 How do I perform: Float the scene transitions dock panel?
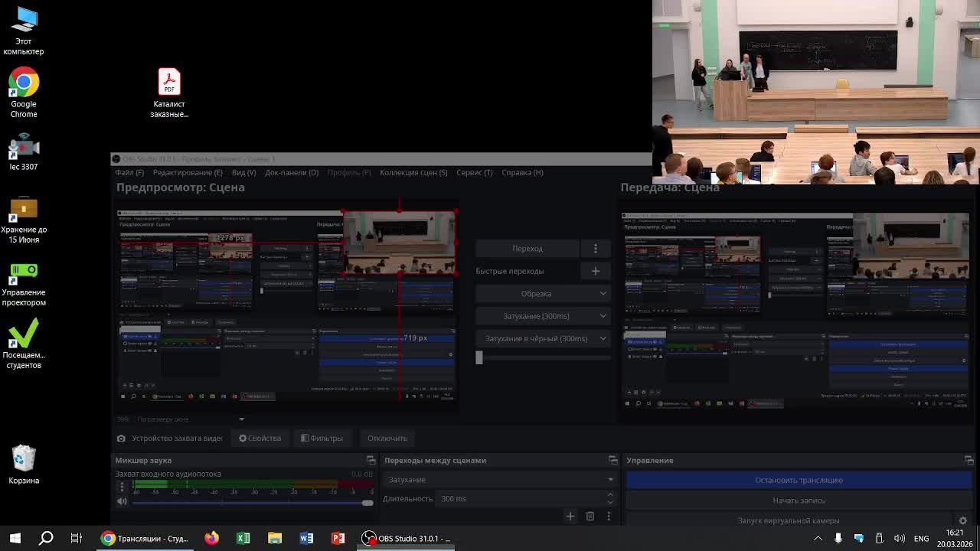coord(612,460)
